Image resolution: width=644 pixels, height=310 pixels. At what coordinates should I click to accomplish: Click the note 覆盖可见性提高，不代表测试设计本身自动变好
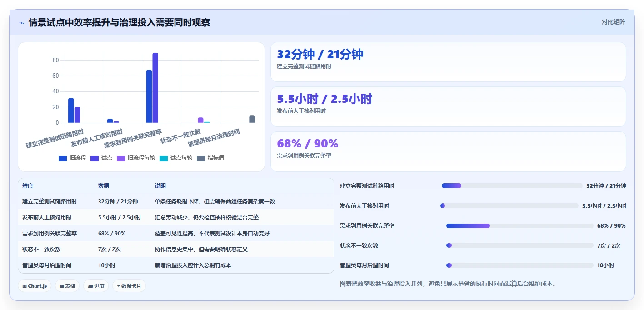pos(212,234)
